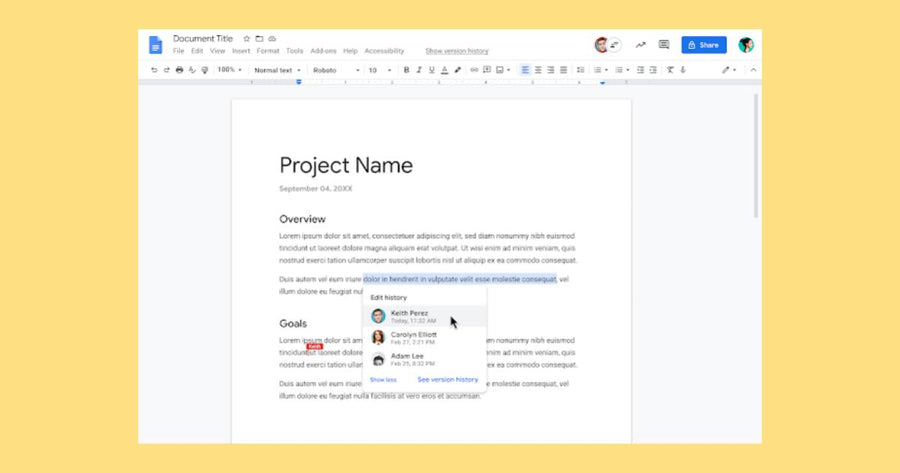Open line spacing options
This screenshot has width=900, height=473.
(580, 70)
